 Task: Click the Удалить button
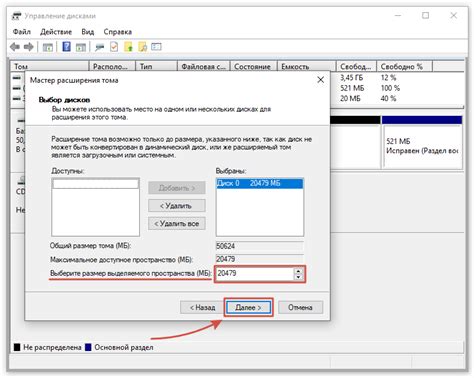[177, 206]
